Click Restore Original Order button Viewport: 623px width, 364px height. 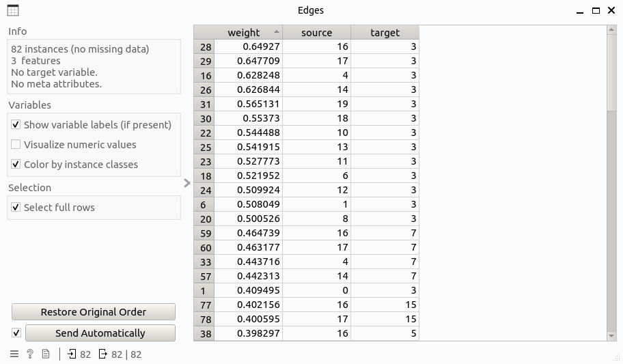click(94, 312)
